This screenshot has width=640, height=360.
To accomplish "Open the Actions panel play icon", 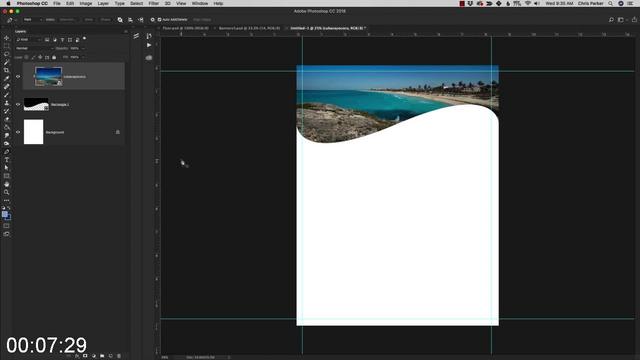I will point(149,45).
